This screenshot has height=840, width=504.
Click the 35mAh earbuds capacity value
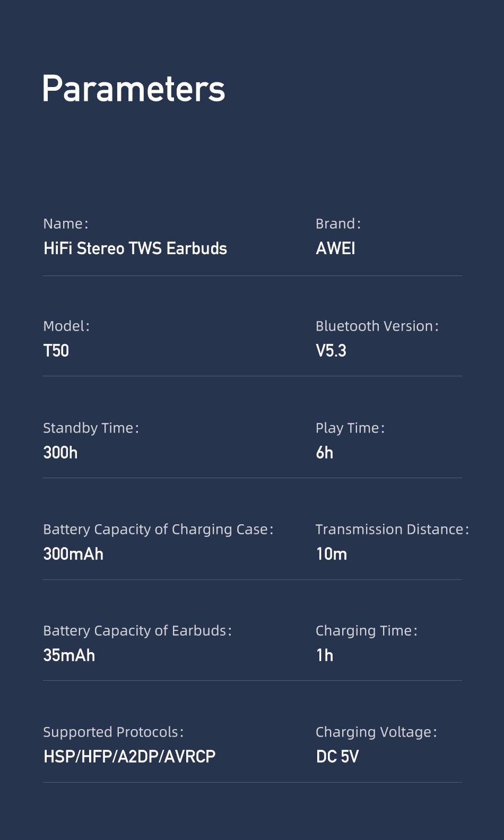click(69, 655)
